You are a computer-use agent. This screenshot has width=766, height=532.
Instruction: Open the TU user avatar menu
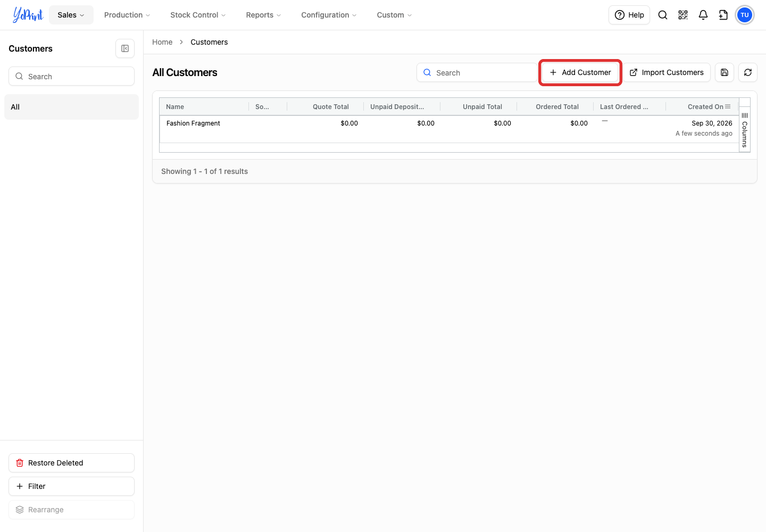pos(745,15)
